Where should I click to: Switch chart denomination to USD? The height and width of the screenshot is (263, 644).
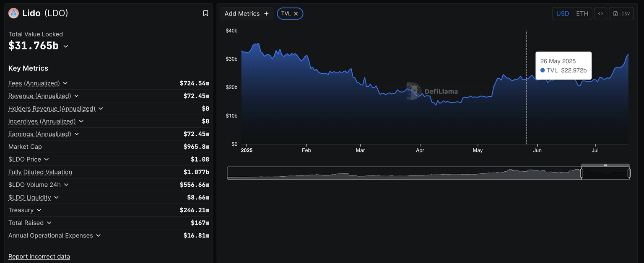563,13
